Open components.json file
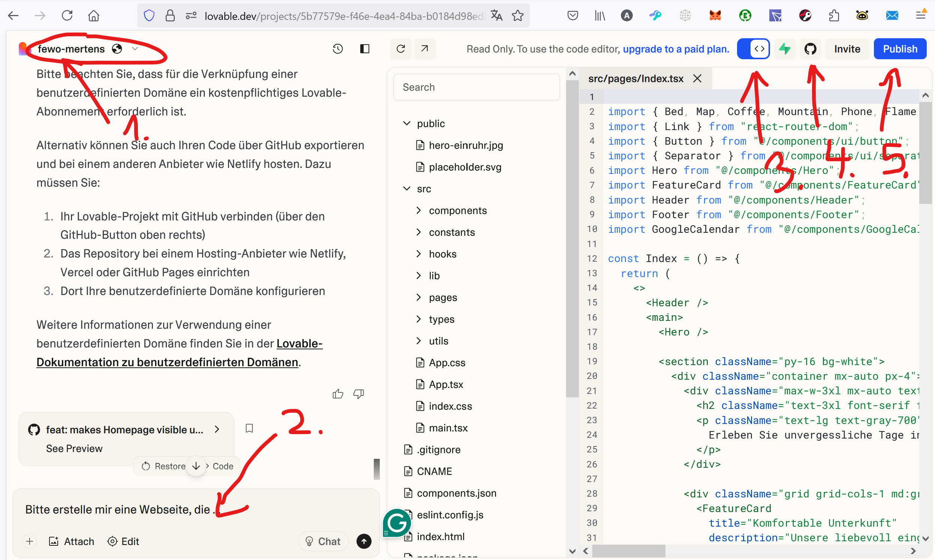The image size is (935, 560). point(450,493)
